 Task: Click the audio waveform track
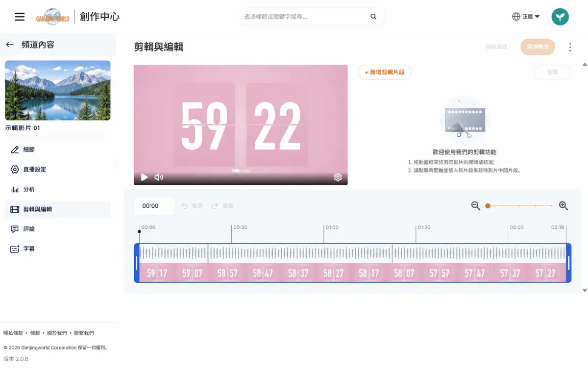click(353, 253)
